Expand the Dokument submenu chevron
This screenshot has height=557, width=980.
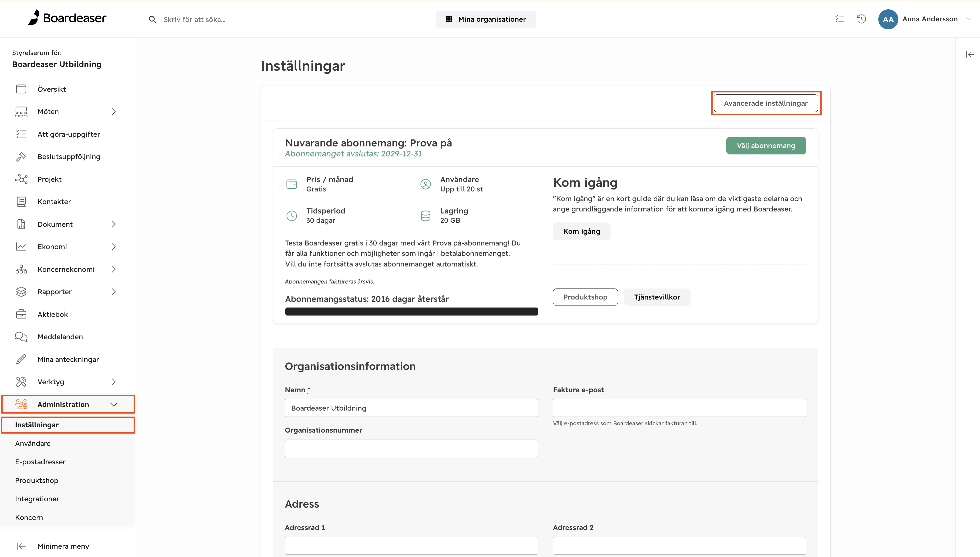(x=114, y=224)
